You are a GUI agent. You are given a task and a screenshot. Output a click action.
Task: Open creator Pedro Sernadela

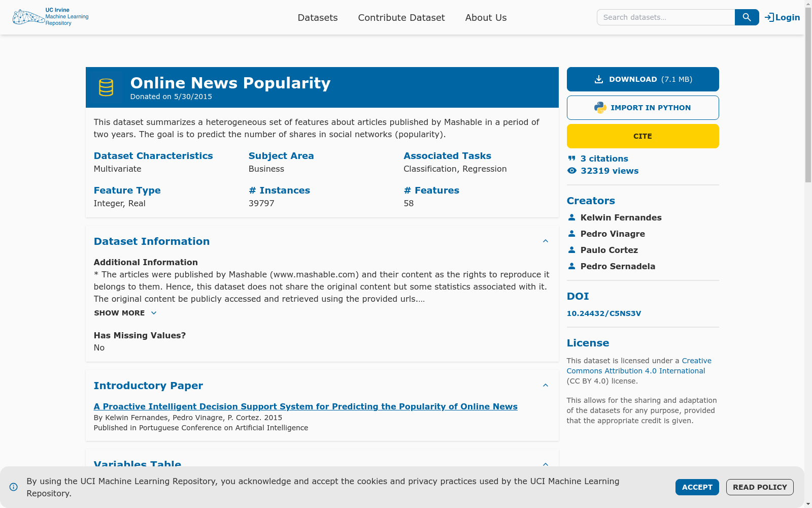coord(618,266)
